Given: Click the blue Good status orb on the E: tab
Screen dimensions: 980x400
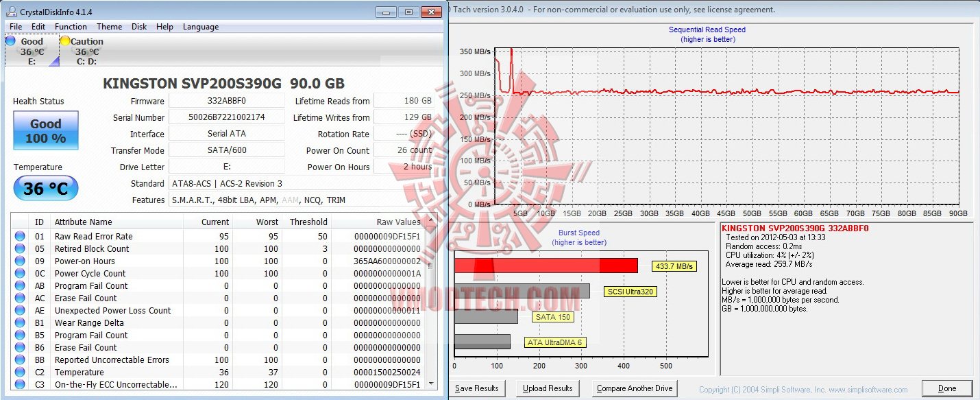Looking at the screenshot, I should click(10, 41).
